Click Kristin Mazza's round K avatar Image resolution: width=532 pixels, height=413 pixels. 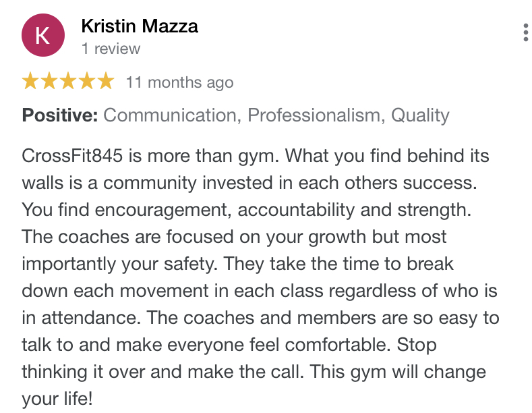43,35
